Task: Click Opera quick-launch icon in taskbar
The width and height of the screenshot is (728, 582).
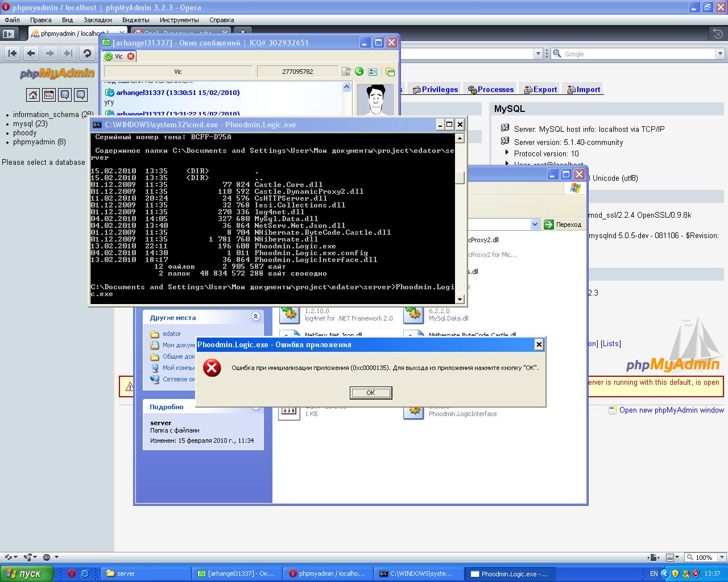Action: click(72, 573)
